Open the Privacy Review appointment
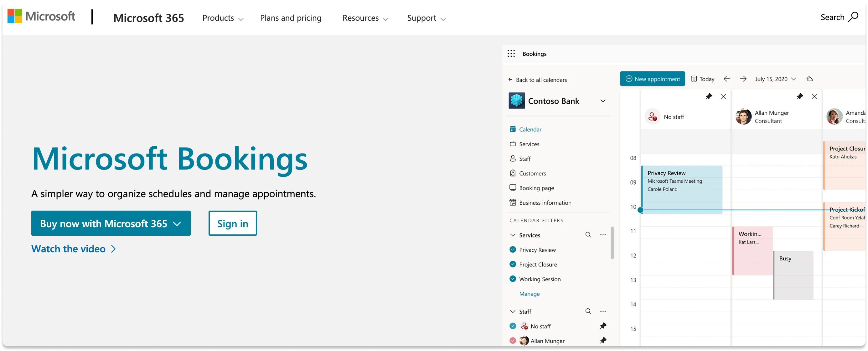The image size is (868, 351). point(682,190)
